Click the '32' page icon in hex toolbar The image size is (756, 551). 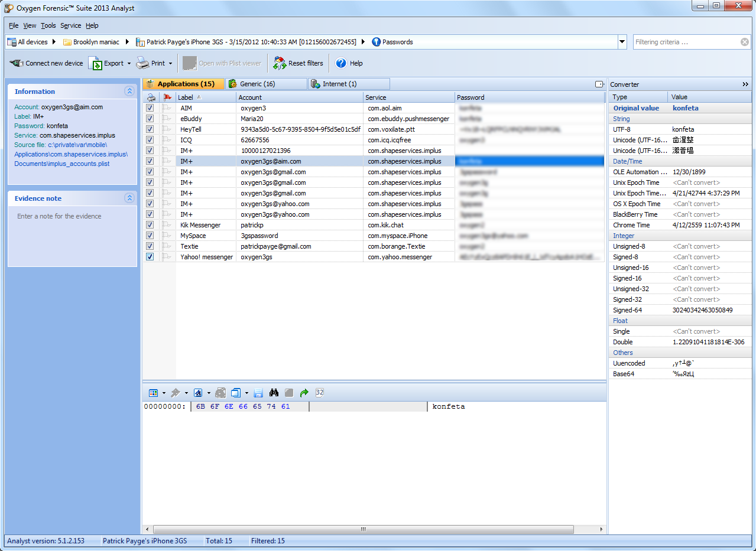(320, 393)
